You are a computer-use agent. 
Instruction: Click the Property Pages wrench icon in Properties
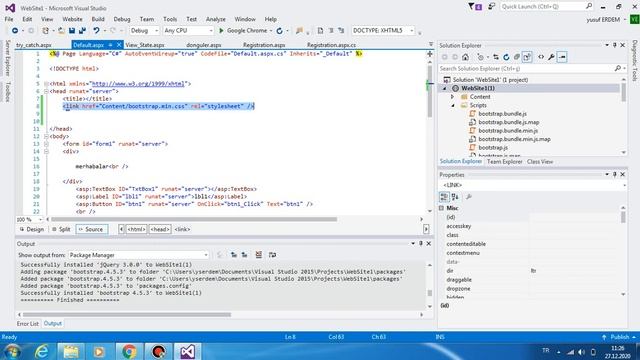click(469, 197)
